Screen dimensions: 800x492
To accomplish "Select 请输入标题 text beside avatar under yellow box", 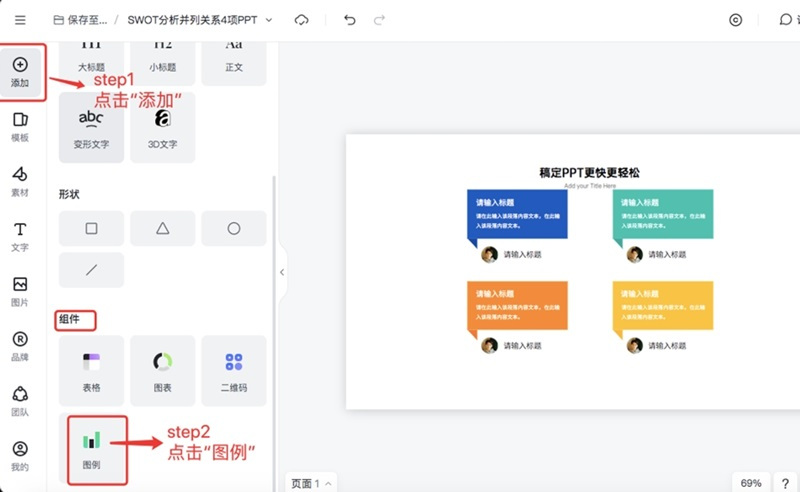I will [667, 346].
